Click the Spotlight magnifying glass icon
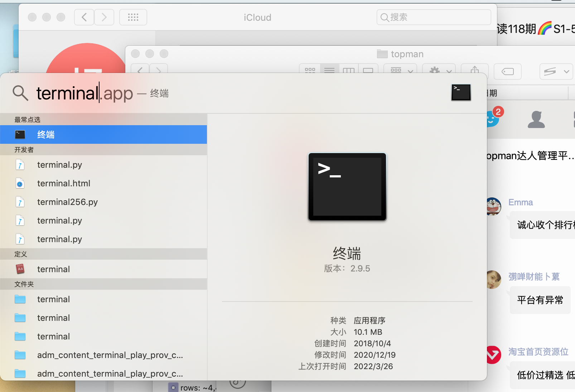 [x=20, y=93]
